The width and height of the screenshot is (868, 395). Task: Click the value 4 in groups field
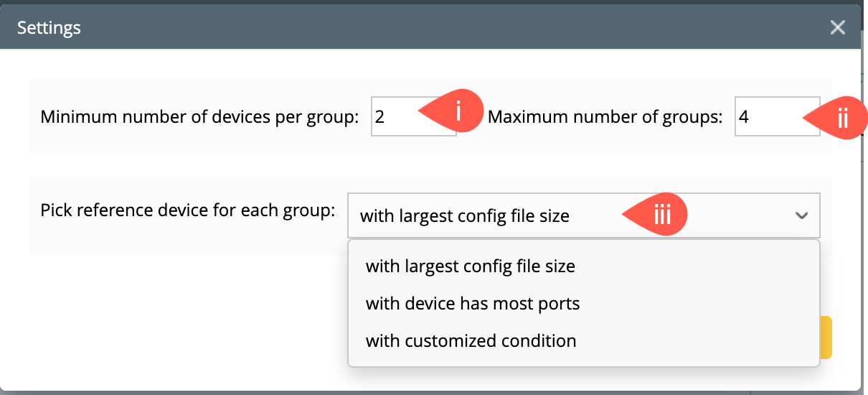click(744, 116)
